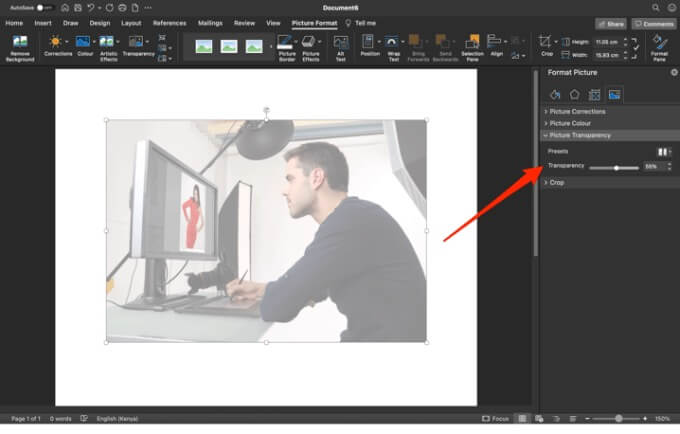This screenshot has width=680, height=434.
Task: Open the Crop tool dropdown arrow
Action: click(x=556, y=42)
